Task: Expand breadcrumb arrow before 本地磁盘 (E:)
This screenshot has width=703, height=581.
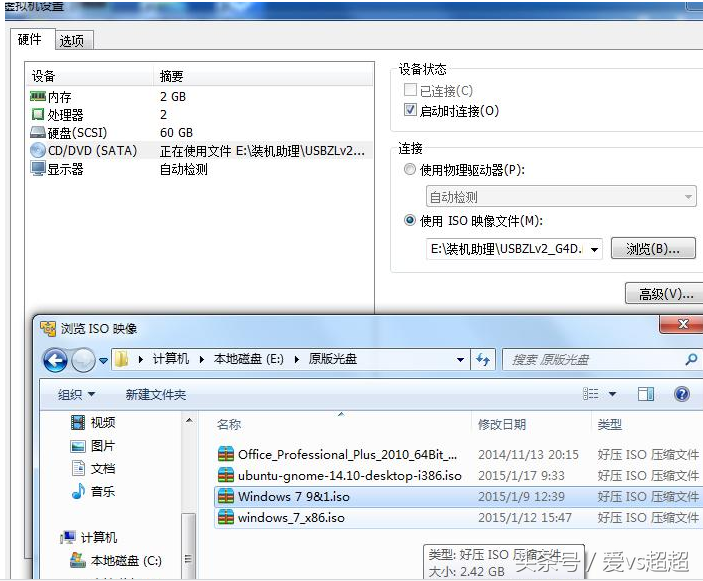Action: point(202,359)
